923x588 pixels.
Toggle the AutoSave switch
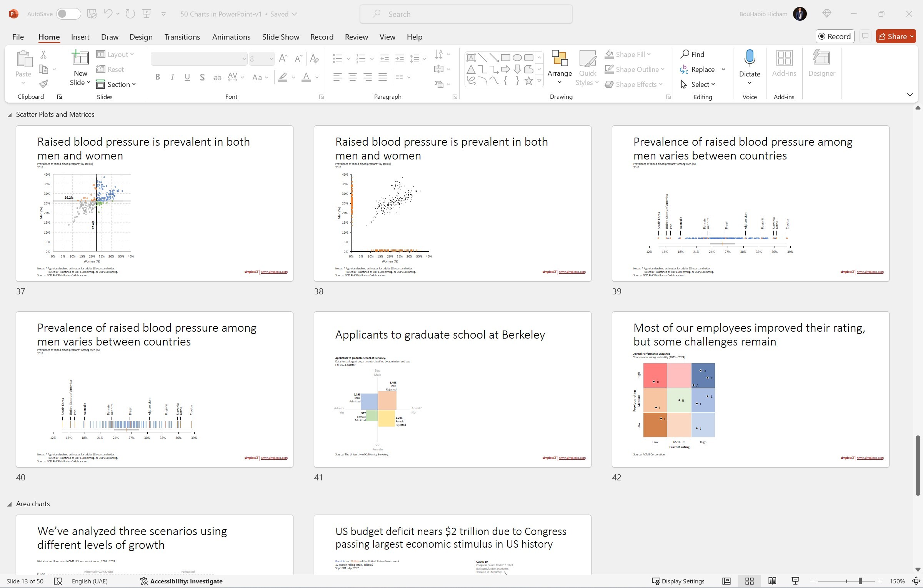pyautogui.click(x=68, y=14)
